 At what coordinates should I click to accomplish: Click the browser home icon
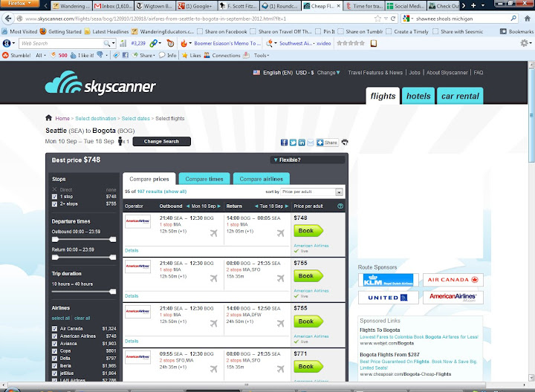pyautogui.click(x=527, y=19)
